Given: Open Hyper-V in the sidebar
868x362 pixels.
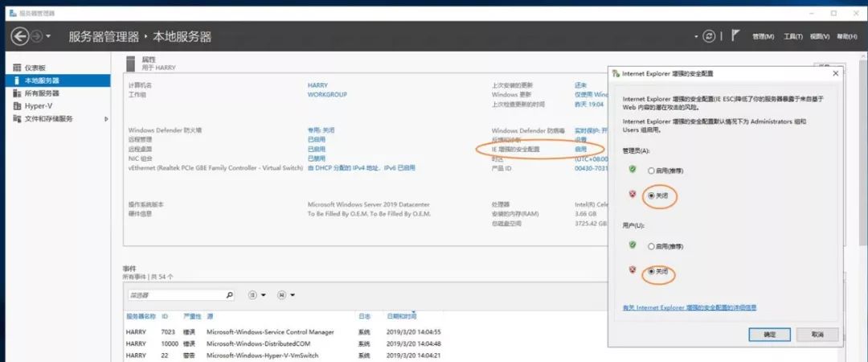Looking at the screenshot, I should 37,105.
